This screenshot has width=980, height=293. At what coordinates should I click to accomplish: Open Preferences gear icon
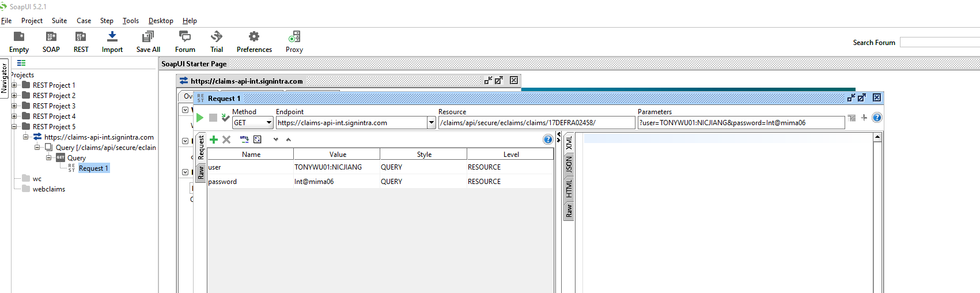point(254,42)
